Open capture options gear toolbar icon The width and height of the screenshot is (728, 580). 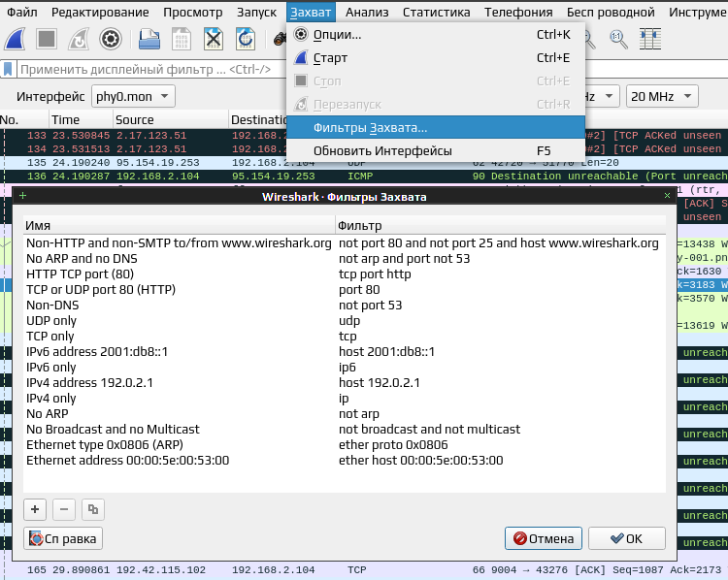tap(111, 39)
